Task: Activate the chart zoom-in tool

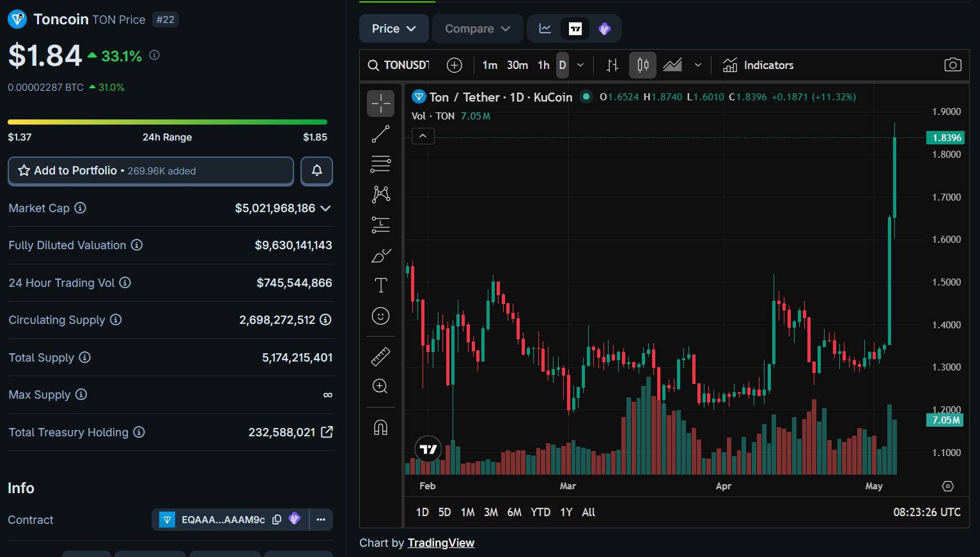Action: tap(380, 386)
